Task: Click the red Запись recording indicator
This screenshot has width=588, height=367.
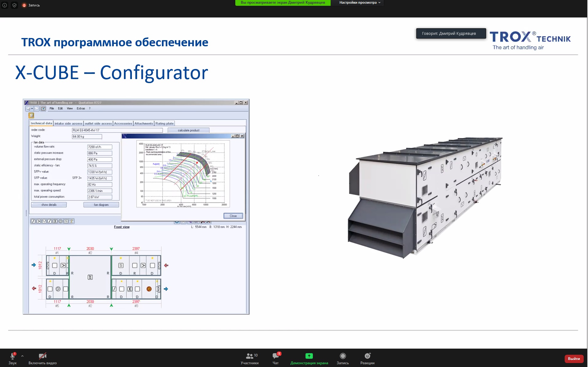Action: tap(31, 5)
